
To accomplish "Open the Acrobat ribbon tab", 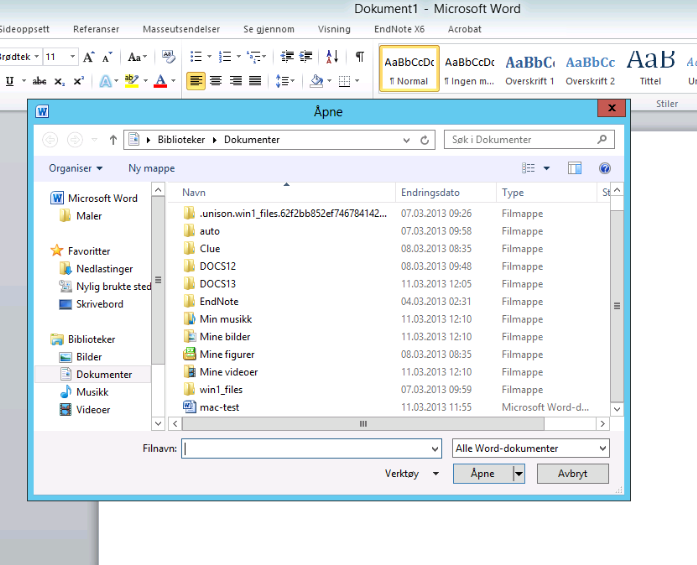I will (x=465, y=29).
